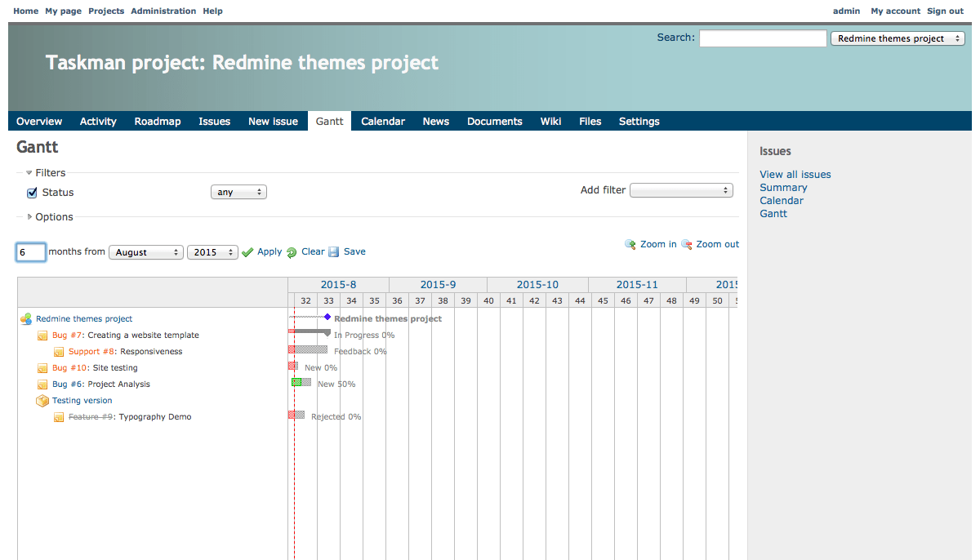This screenshot has height=560, width=980.
Task: Click the ticket icon beside Support #8
Action: pos(59,352)
